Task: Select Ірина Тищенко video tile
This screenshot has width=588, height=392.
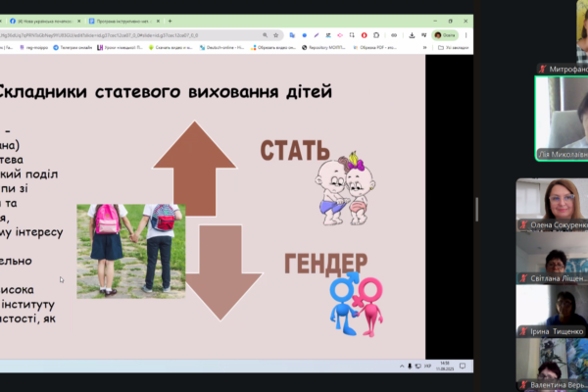Action: tap(552, 311)
